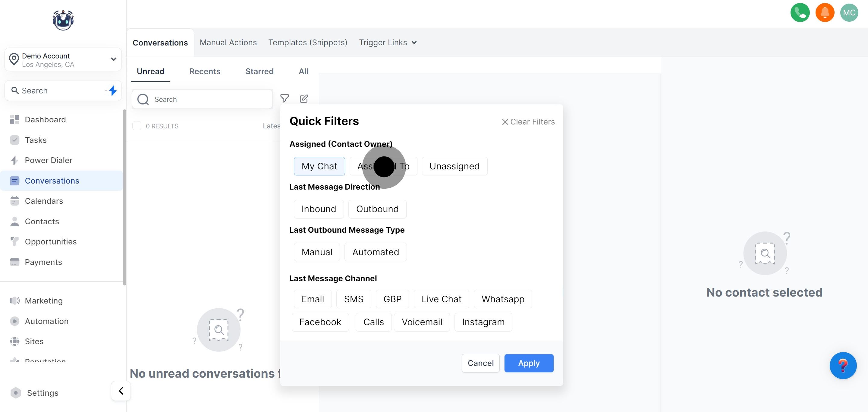Screen dimensions: 868x412
Task: Click the Apply button
Action: coord(529,363)
